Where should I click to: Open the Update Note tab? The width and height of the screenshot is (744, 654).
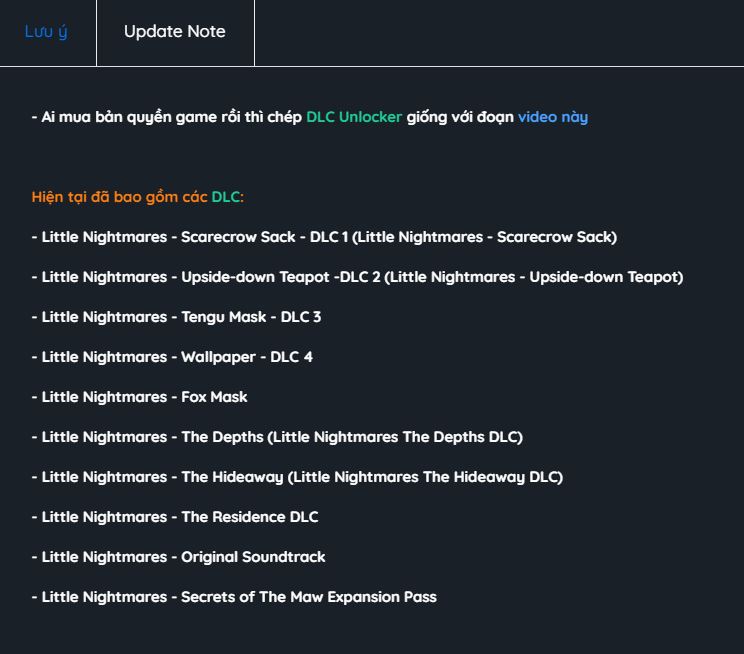click(x=175, y=32)
